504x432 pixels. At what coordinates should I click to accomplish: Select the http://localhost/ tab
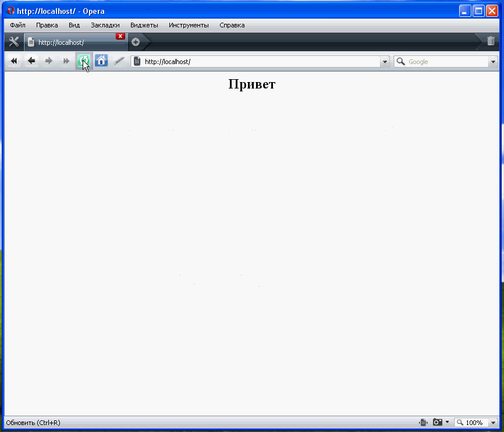[76, 42]
